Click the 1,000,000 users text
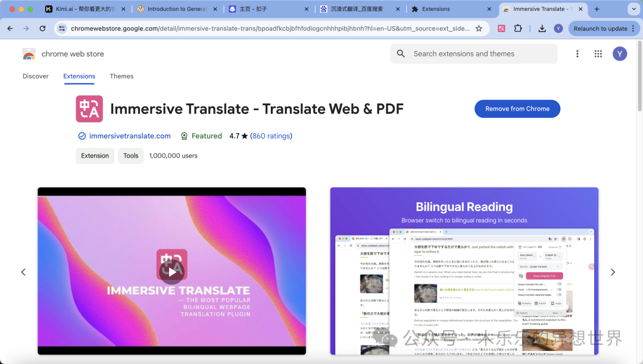The height and width of the screenshot is (364, 643). click(173, 156)
